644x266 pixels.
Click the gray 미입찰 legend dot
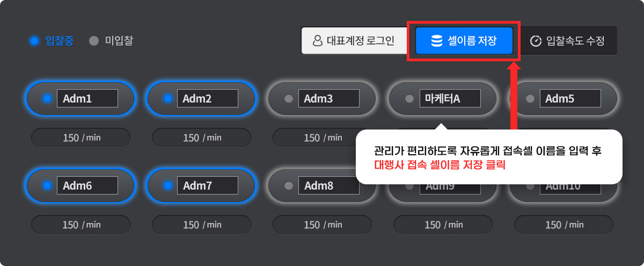click(94, 41)
